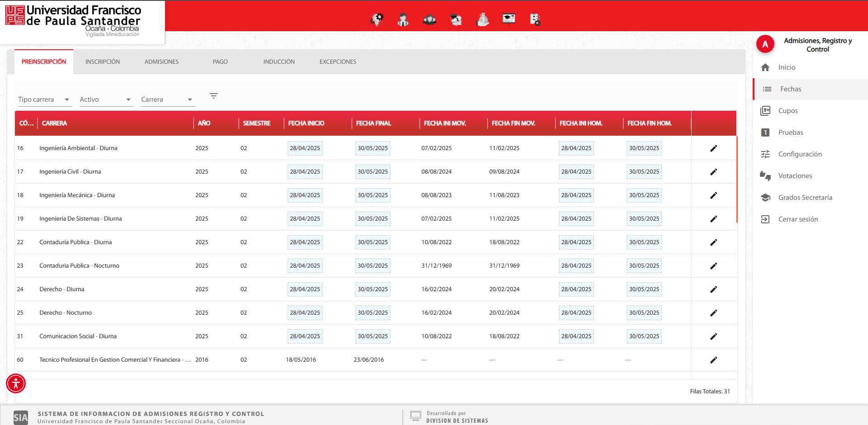
Task: Click Fecha Inicio field for Ingeniería Civil
Action: pyautogui.click(x=305, y=172)
